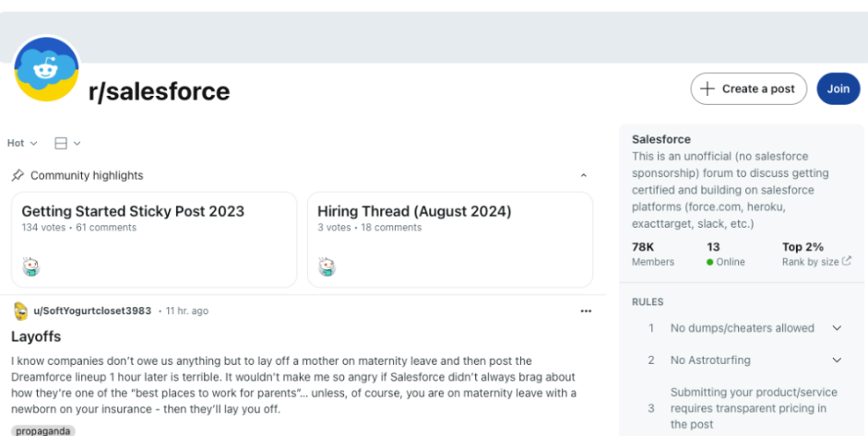This screenshot has height=436, width=868.
Task: Click the 11 hr. ago timestamp
Action: [187, 311]
